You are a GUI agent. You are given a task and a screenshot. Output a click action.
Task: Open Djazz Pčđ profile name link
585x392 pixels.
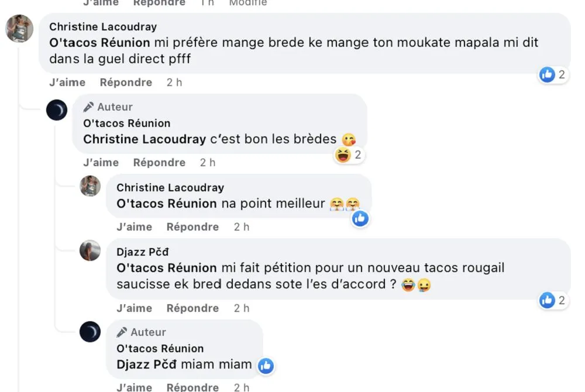point(142,252)
